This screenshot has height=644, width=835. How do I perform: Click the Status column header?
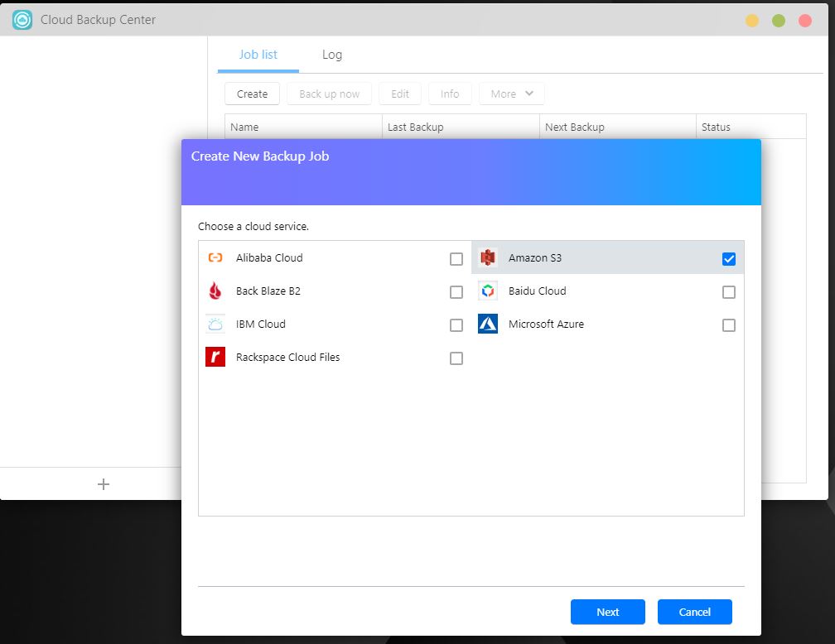751,127
